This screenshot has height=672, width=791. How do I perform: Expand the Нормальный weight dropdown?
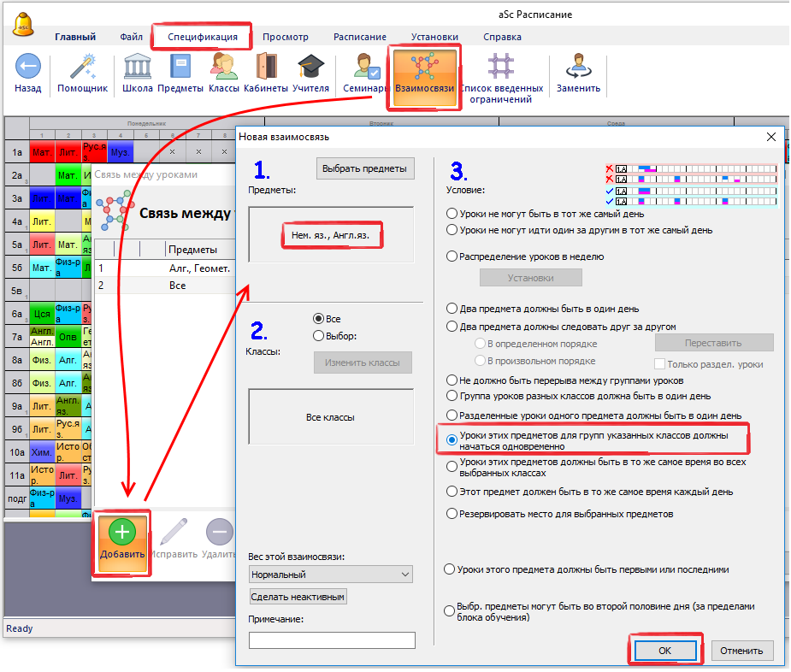(330, 575)
